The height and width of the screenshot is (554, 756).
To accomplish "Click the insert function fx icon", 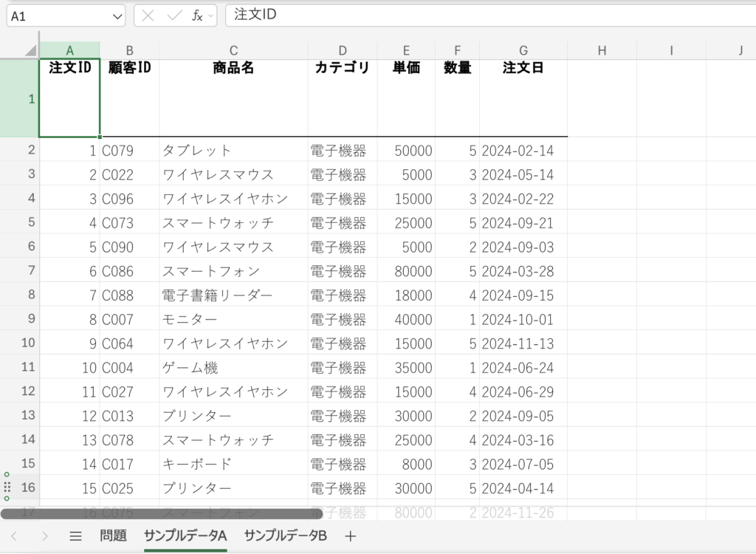I will tap(196, 16).
